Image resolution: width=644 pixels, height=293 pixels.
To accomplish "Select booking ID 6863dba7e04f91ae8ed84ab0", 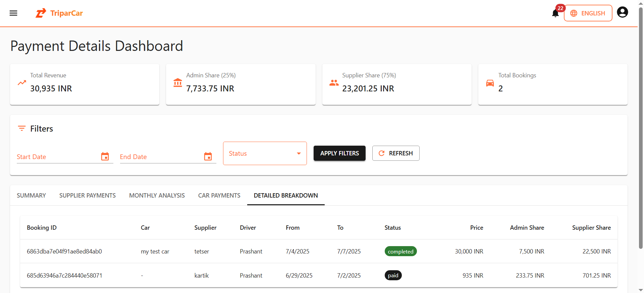I will pyautogui.click(x=64, y=251).
